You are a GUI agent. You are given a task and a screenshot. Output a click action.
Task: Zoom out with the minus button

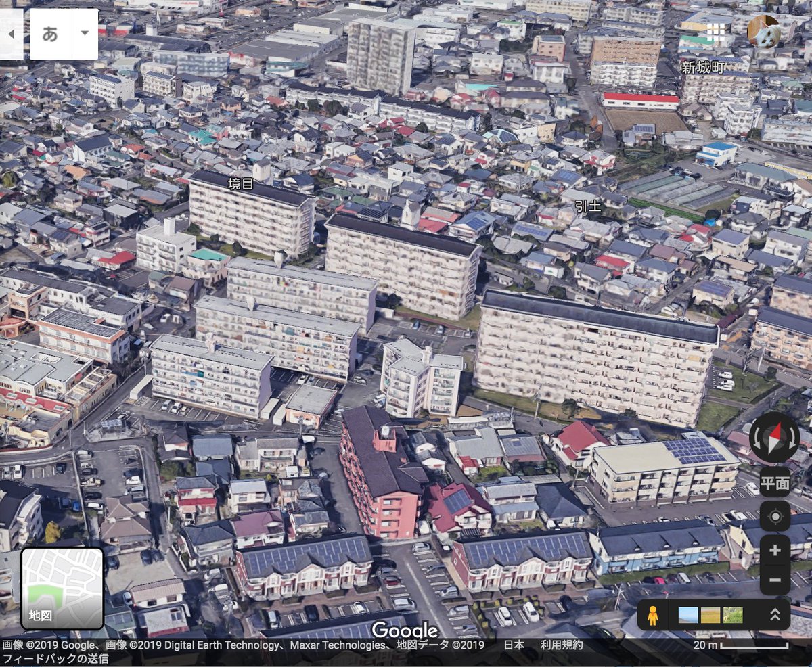[775, 580]
